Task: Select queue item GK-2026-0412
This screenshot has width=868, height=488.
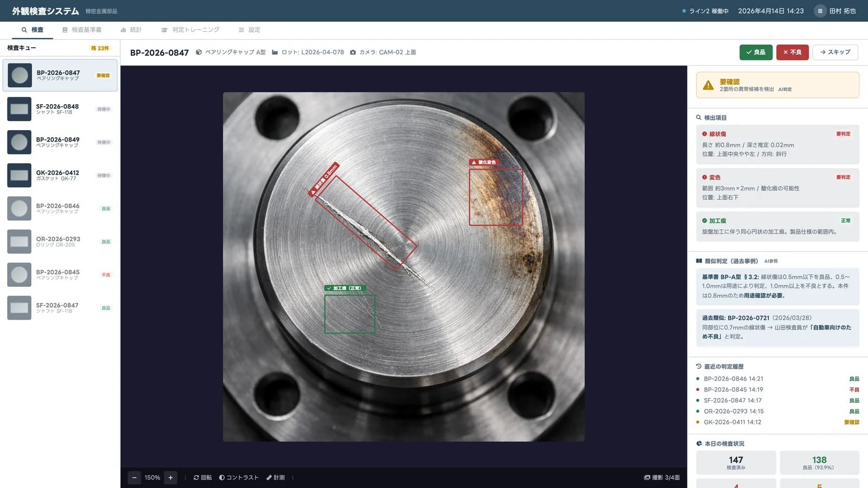Action: [60, 175]
